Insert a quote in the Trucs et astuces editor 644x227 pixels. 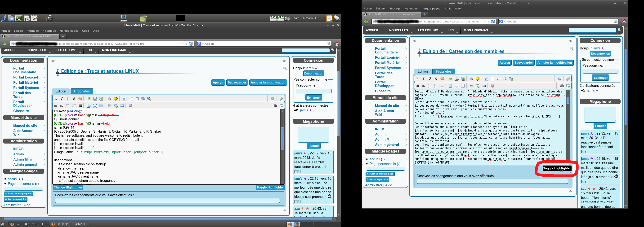pyautogui.click(x=130, y=99)
